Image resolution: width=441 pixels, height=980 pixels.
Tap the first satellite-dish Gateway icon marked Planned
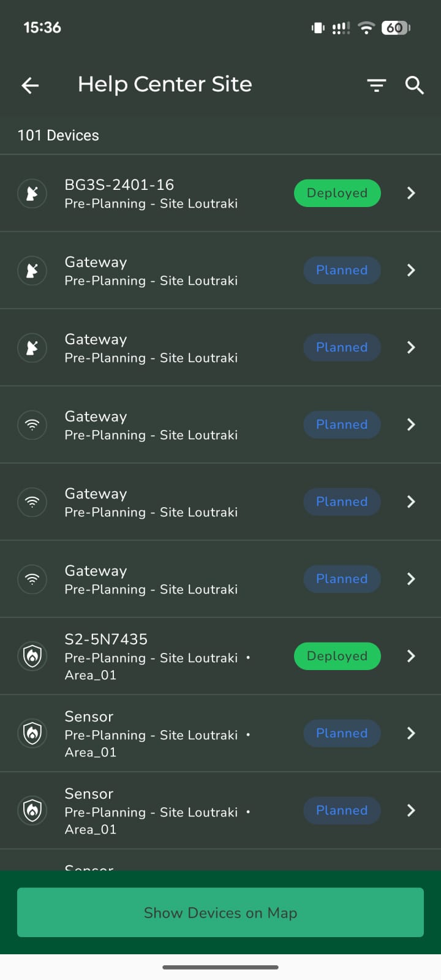[32, 270]
